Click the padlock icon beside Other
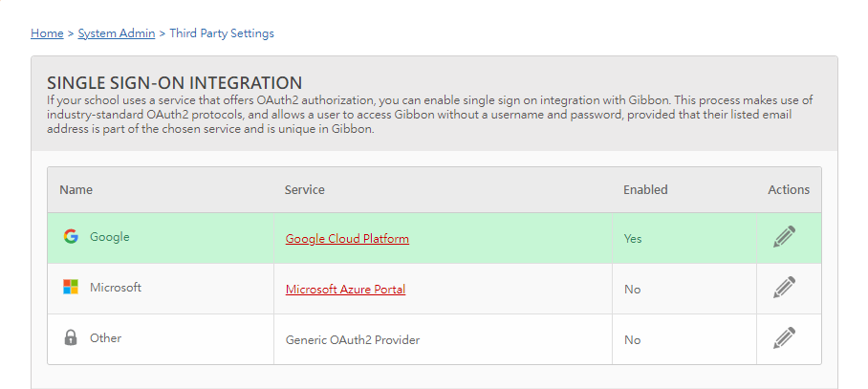 pos(71,337)
